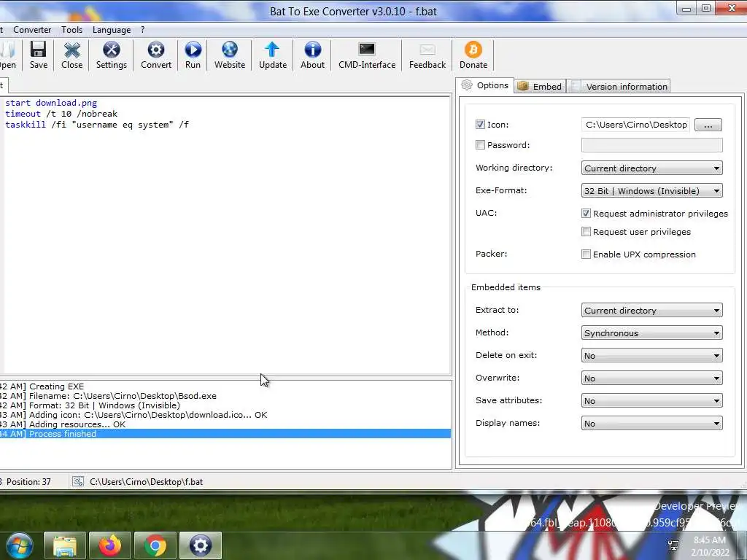Check Request user privileges

point(586,232)
